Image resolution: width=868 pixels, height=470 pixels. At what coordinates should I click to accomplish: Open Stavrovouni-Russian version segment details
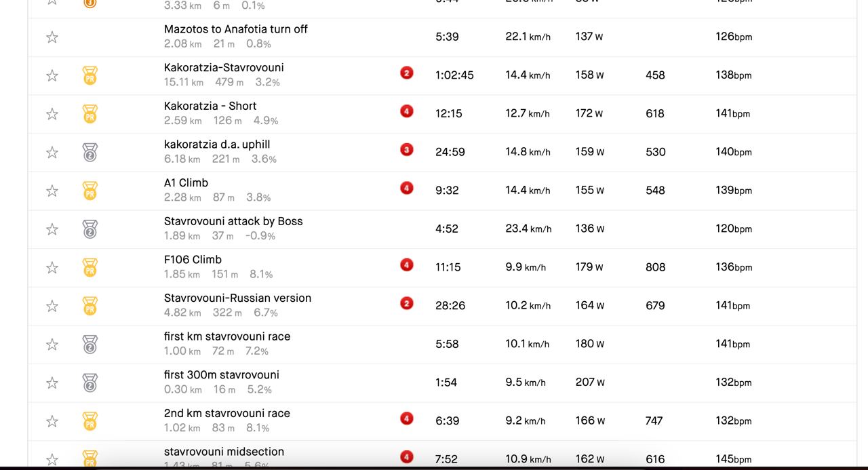(237, 298)
